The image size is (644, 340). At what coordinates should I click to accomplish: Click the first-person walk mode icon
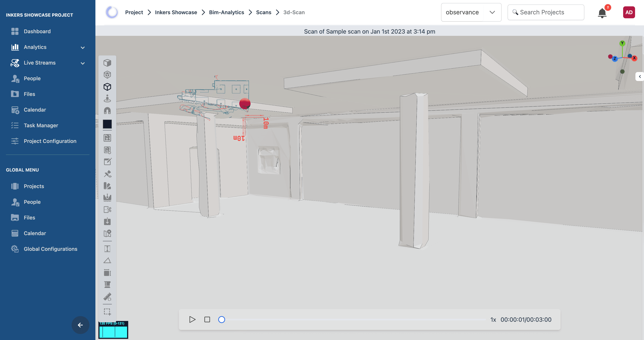point(107,99)
